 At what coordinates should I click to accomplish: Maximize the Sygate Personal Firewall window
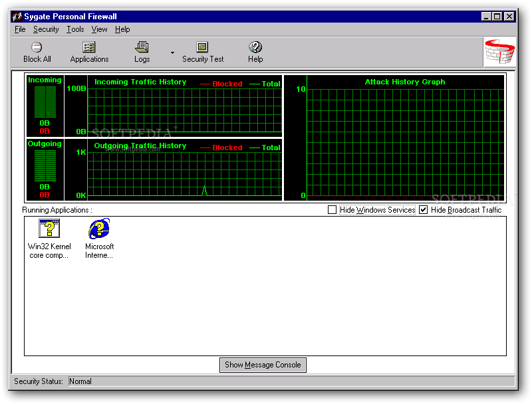pos(497,16)
